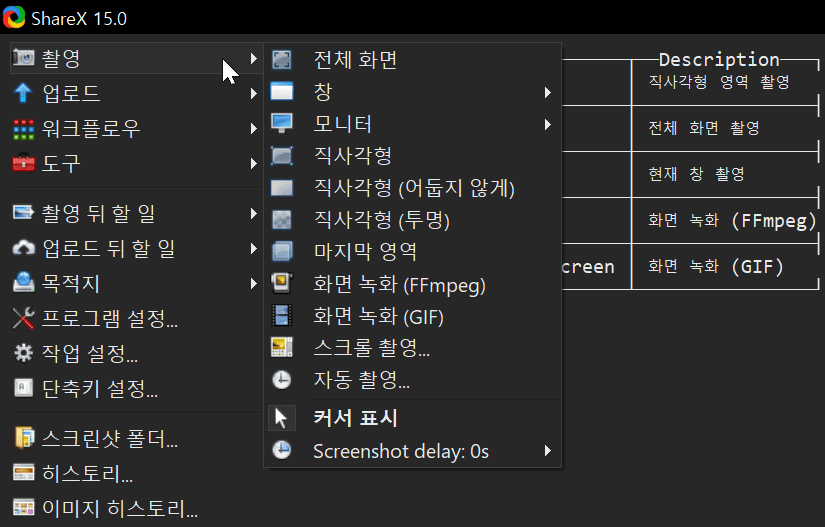825x527 pixels.
Task: Click the monitor icon beside 모니터
Action: (281, 124)
